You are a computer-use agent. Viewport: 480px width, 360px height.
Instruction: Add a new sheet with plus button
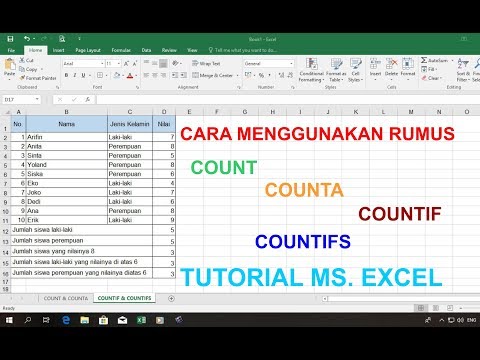[x=171, y=298]
